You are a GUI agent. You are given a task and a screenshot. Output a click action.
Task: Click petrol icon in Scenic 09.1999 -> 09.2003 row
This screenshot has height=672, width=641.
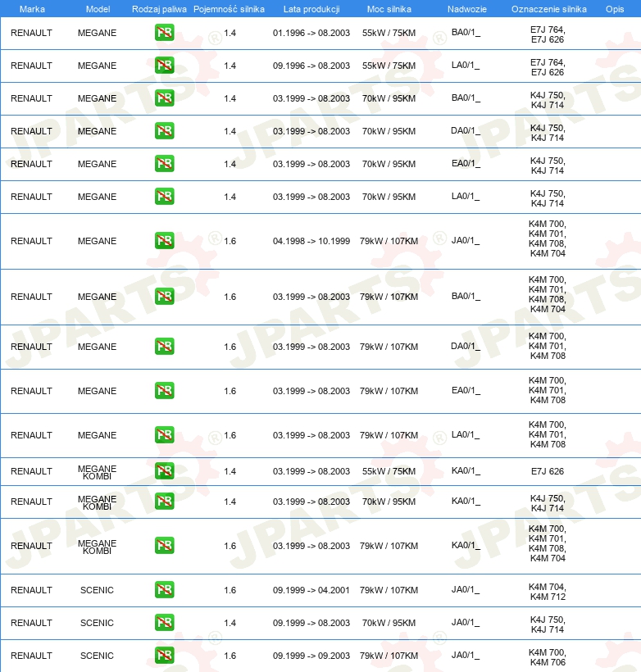click(x=165, y=656)
